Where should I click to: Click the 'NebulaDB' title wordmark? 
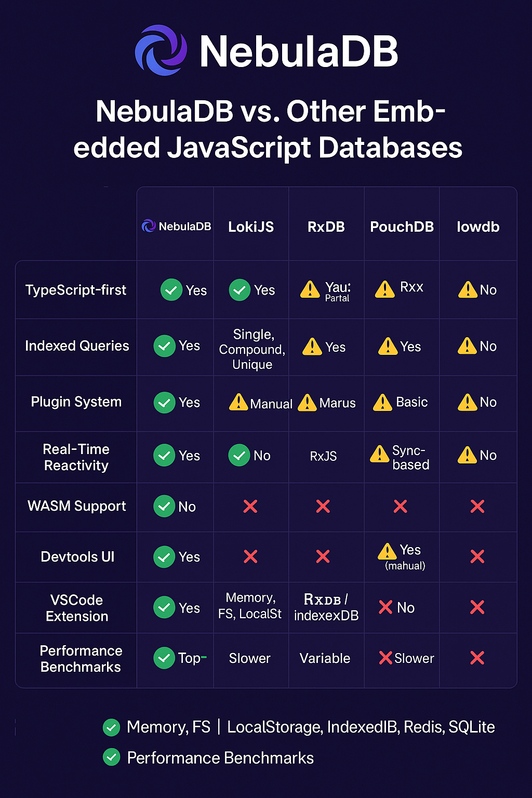coord(299,51)
